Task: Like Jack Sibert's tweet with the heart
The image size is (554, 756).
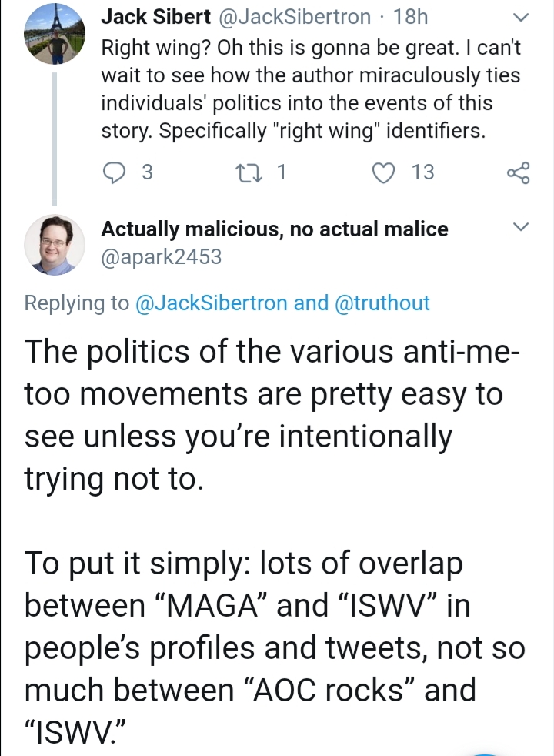Action: point(383,173)
